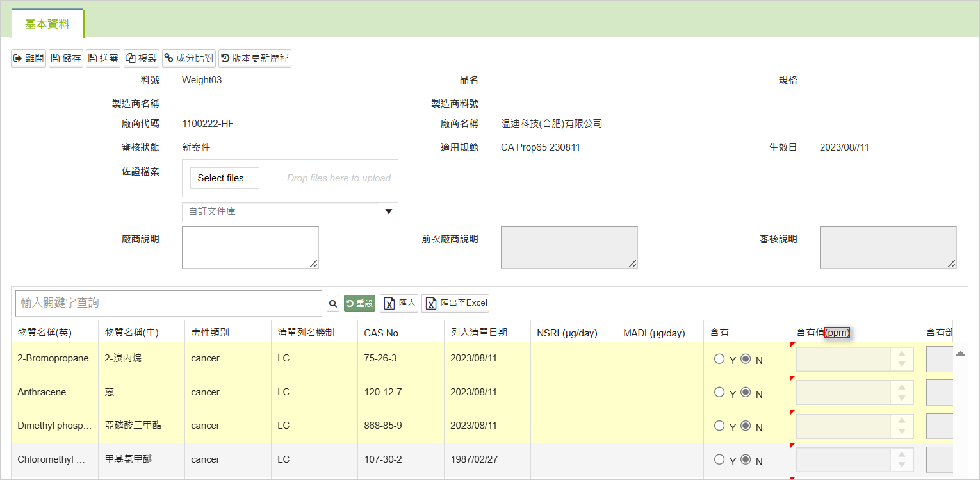Click the Select files... upload button

(x=225, y=178)
